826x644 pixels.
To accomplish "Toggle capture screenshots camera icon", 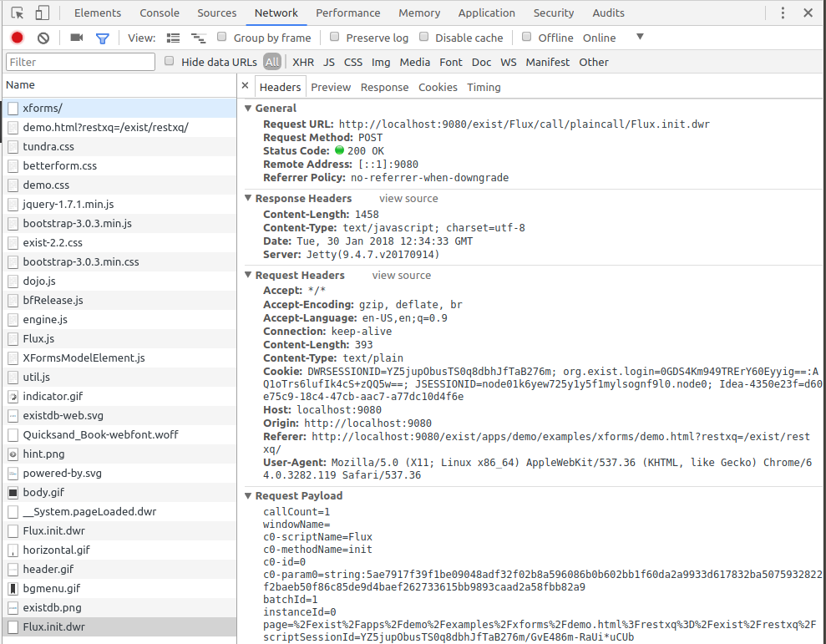I will pos(77,38).
